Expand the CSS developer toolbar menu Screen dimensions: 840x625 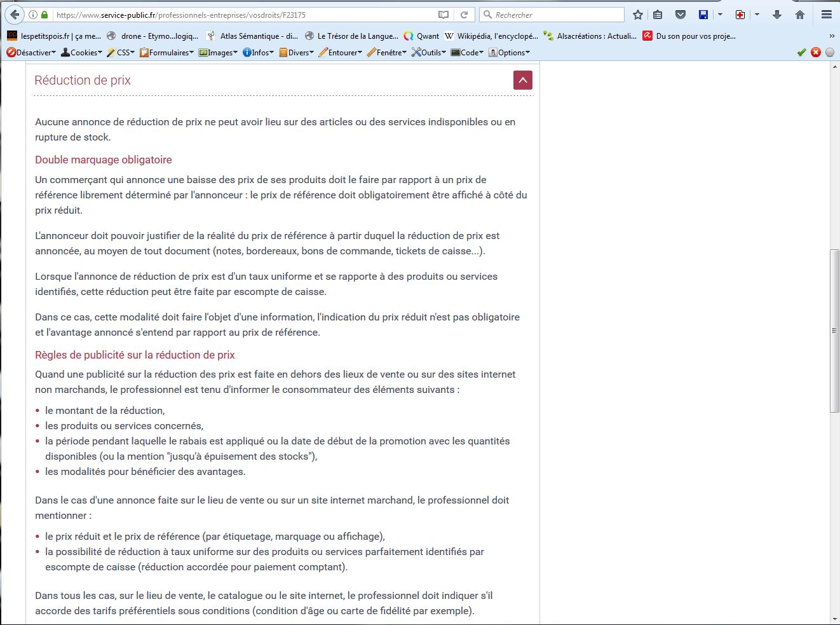click(x=121, y=53)
